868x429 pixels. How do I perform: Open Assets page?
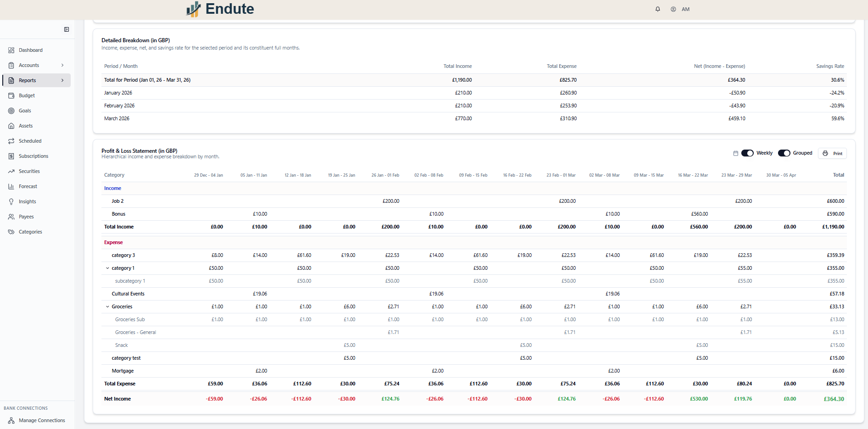click(x=26, y=126)
